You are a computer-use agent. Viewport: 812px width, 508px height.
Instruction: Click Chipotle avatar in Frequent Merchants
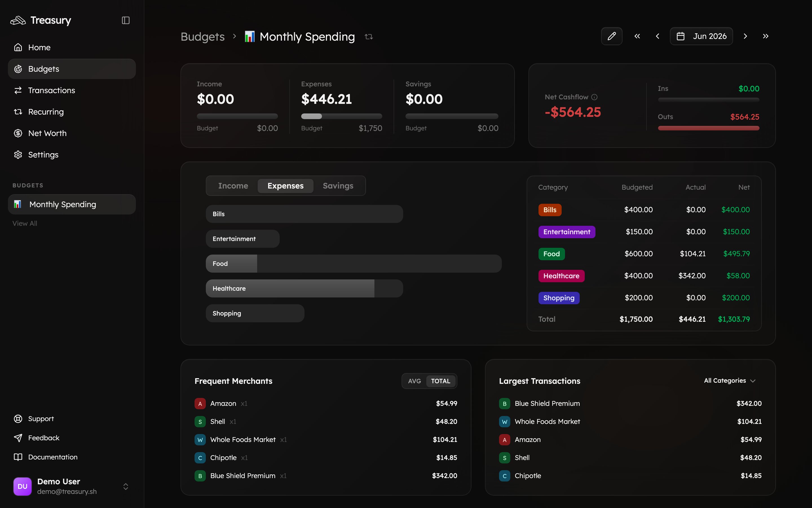pos(200,457)
